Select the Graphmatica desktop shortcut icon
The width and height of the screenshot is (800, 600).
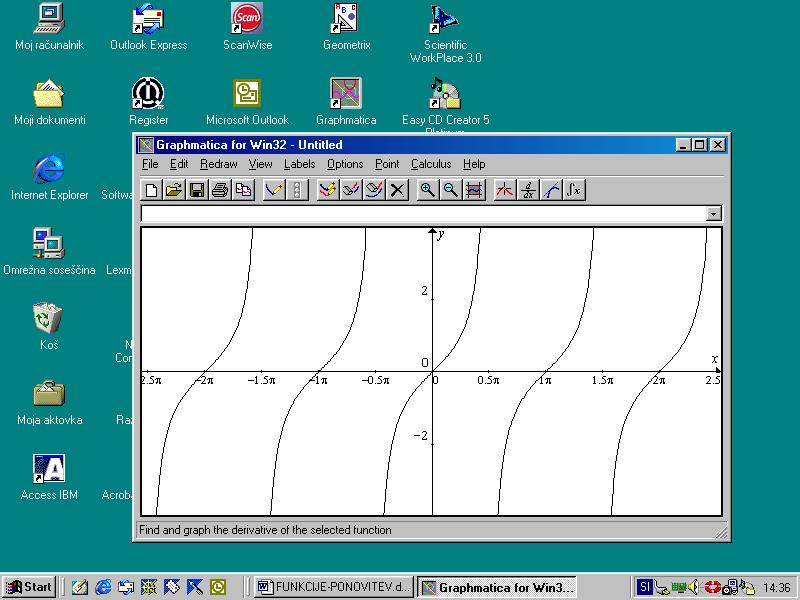346,102
